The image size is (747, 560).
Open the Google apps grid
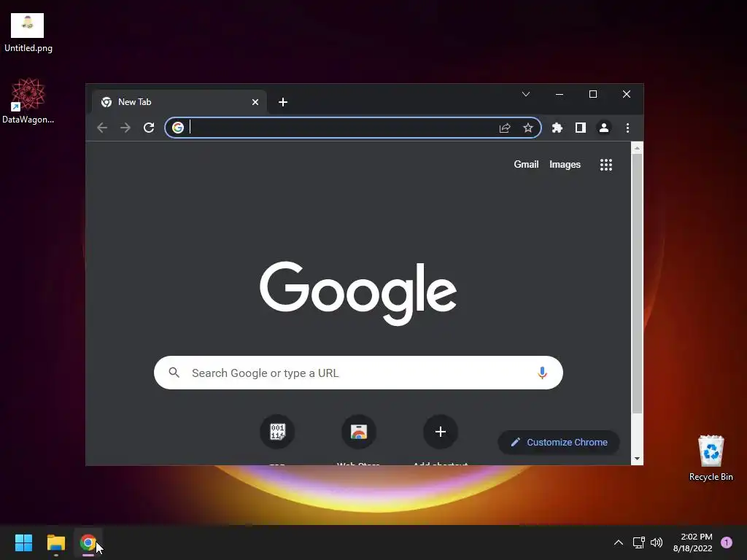606,165
